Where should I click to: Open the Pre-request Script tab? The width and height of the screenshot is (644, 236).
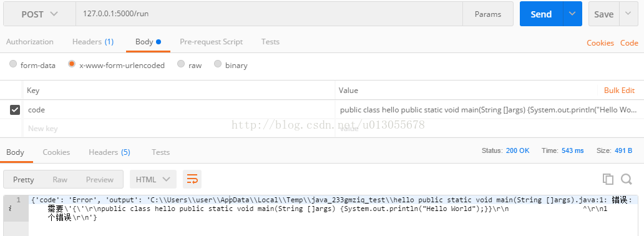click(x=211, y=42)
